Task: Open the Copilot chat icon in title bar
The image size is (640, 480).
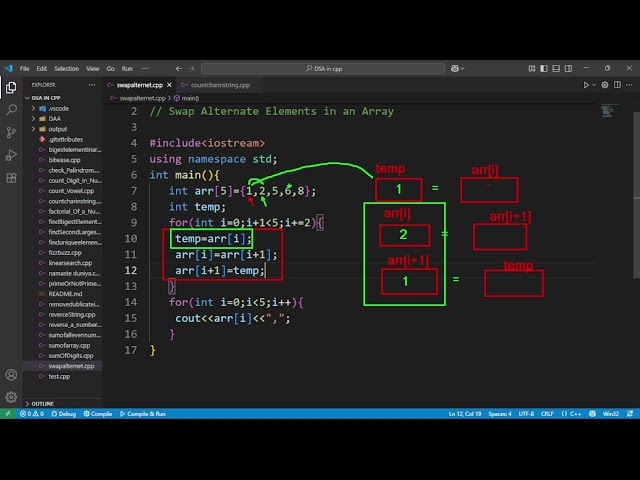Action: [455, 69]
